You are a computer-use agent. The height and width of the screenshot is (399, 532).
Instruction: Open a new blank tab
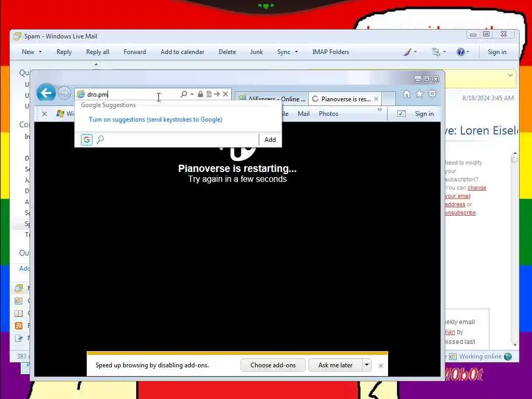tap(389, 99)
